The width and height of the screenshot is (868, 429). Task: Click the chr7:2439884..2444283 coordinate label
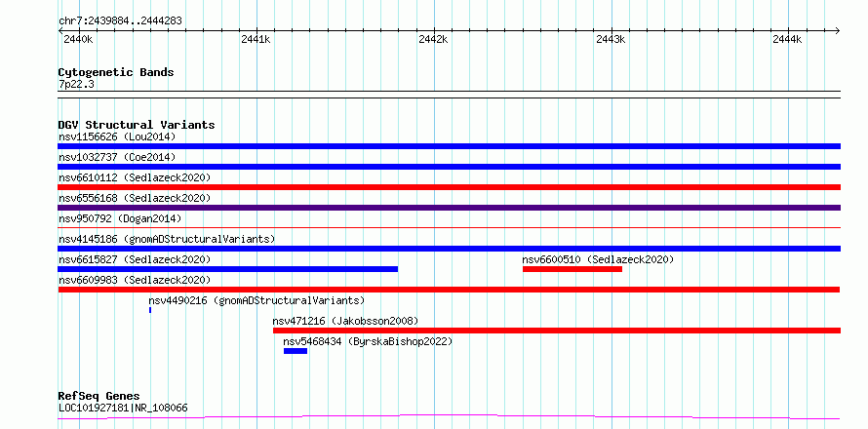(x=120, y=21)
